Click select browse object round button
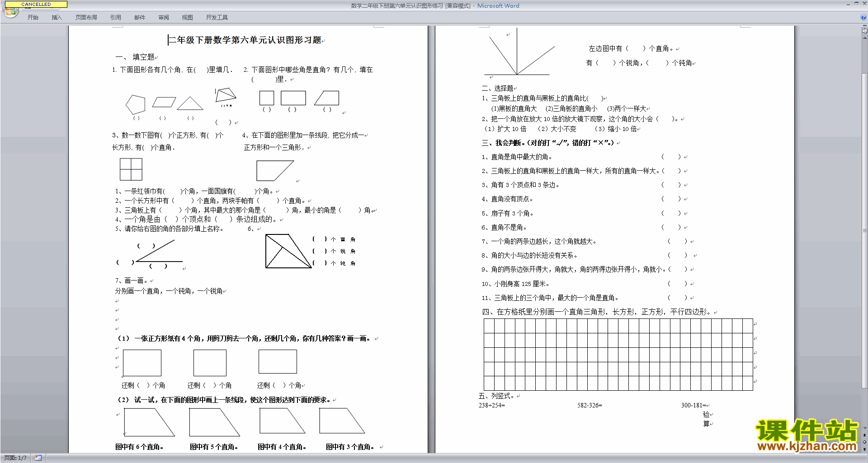The image size is (868, 463). pos(865,442)
